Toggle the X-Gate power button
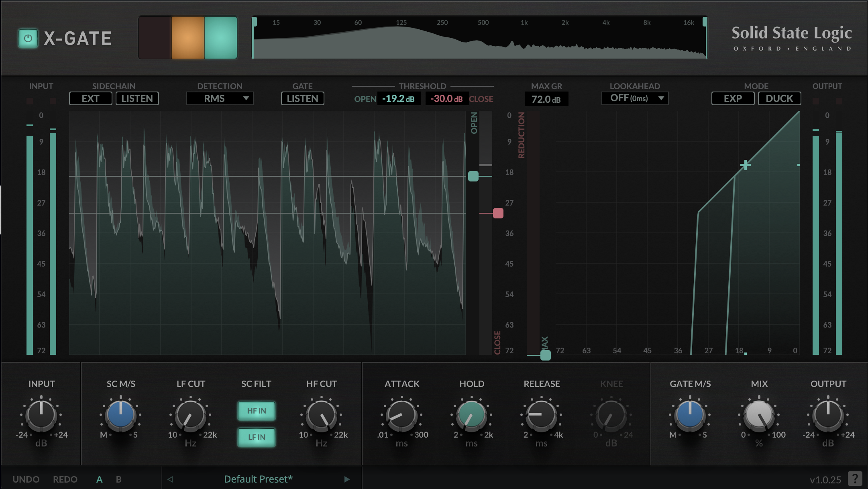Image resolution: width=868 pixels, height=489 pixels. coord(27,37)
